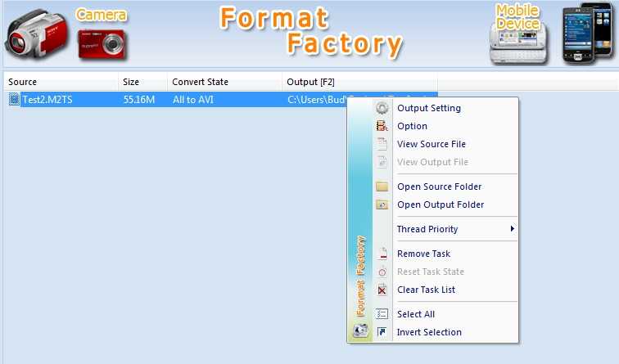Screen dimensions: 619x364
Task: Click the film-scissors icon next to Option
Action: click(382, 126)
